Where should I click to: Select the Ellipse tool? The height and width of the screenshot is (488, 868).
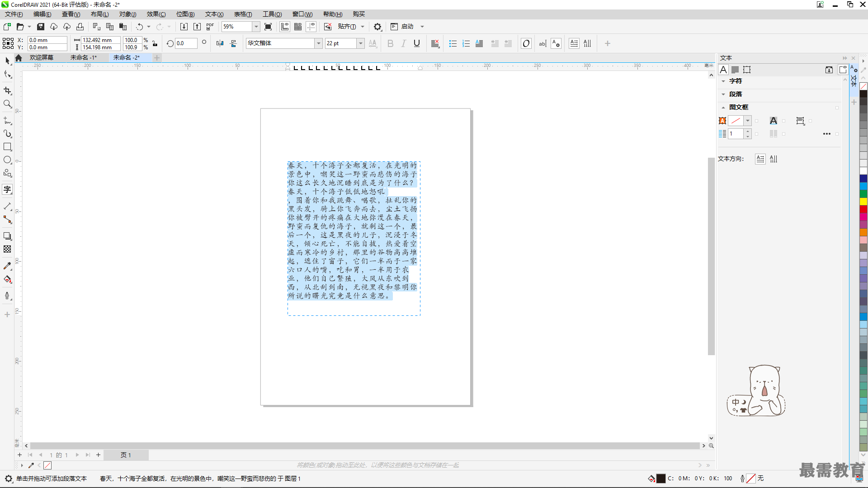point(7,160)
